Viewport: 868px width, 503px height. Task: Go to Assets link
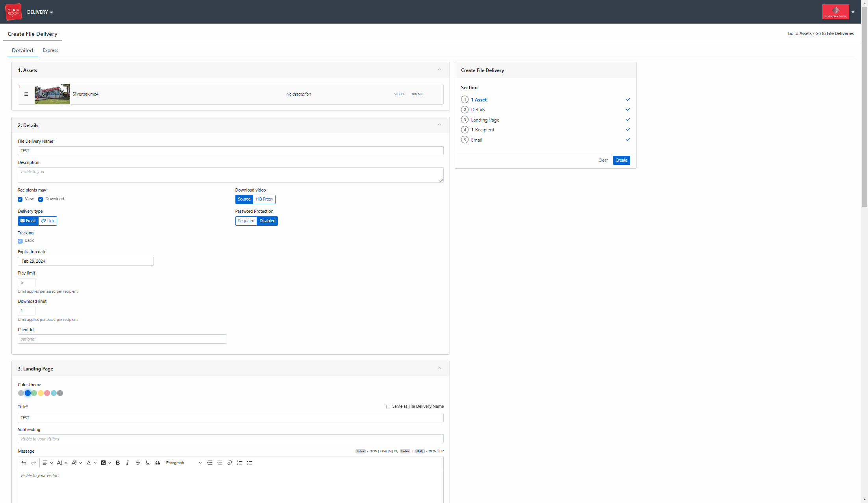click(805, 33)
